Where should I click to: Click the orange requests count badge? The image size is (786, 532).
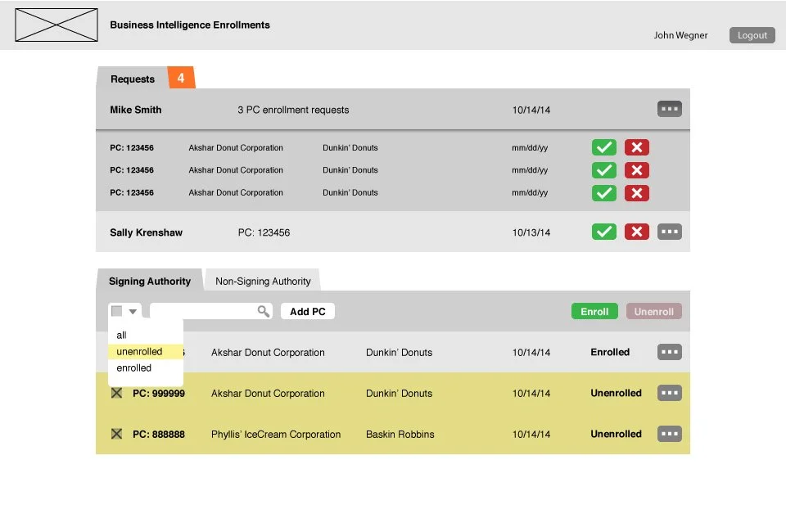181,78
